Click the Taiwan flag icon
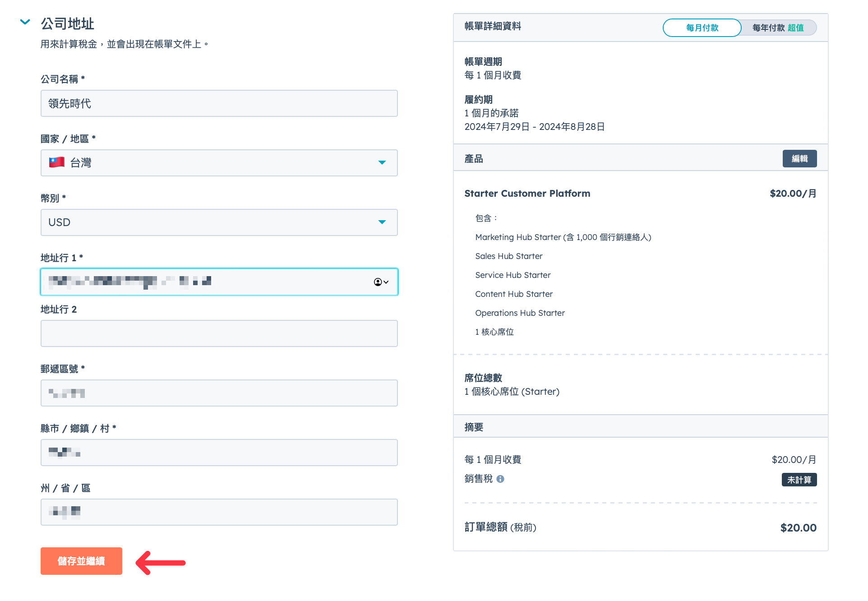This screenshot has width=868, height=601. [x=57, y=162]
